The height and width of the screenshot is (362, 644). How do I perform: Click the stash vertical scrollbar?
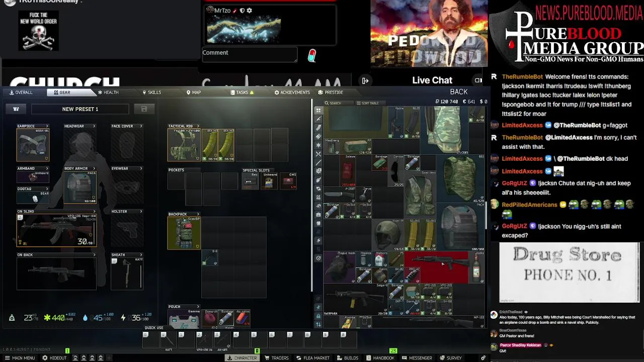(486, 216)
